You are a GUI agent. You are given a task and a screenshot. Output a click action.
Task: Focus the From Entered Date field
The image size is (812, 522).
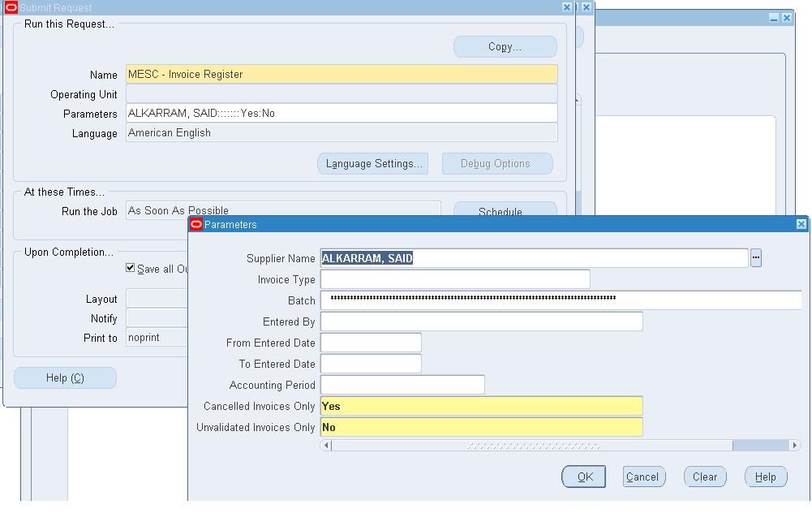tap(371, 343)
